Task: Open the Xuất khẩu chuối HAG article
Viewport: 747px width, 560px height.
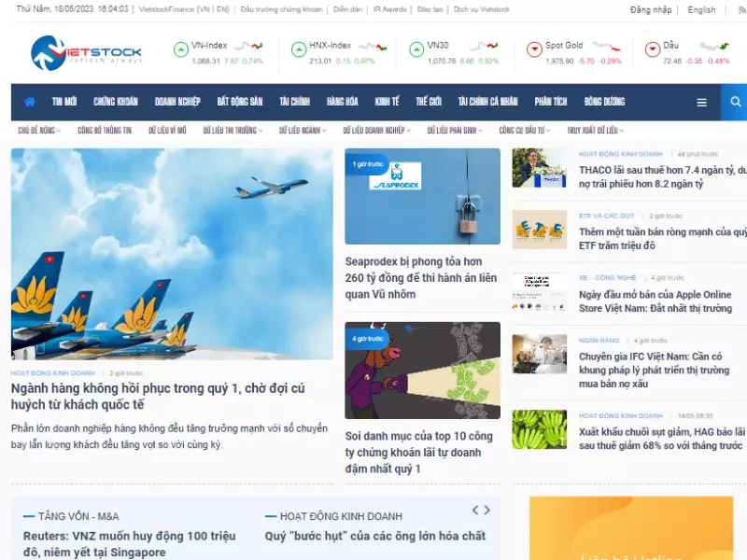Action: tap(662, 439)
